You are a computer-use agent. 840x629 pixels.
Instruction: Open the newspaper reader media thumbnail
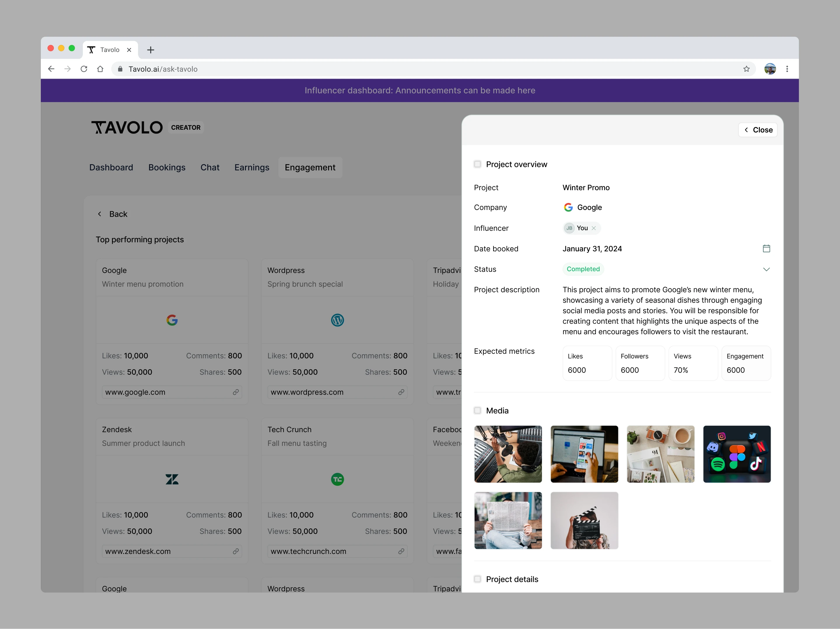(508, 521)
